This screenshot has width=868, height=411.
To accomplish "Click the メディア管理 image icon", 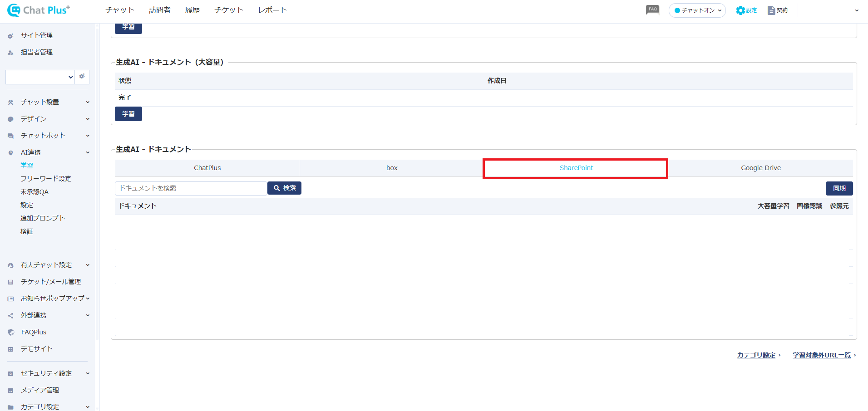I will coord(10,391).
